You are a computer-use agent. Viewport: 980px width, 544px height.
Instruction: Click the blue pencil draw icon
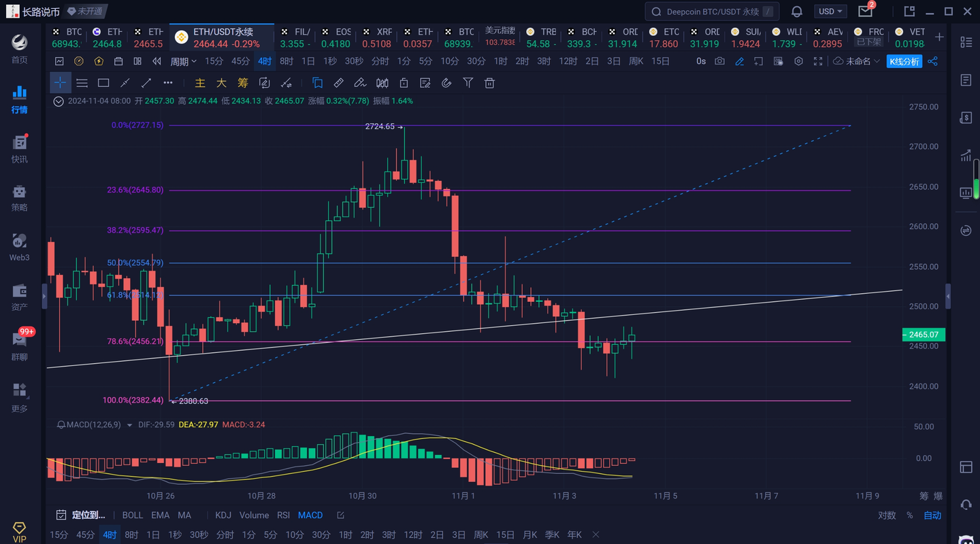[740, 61]
